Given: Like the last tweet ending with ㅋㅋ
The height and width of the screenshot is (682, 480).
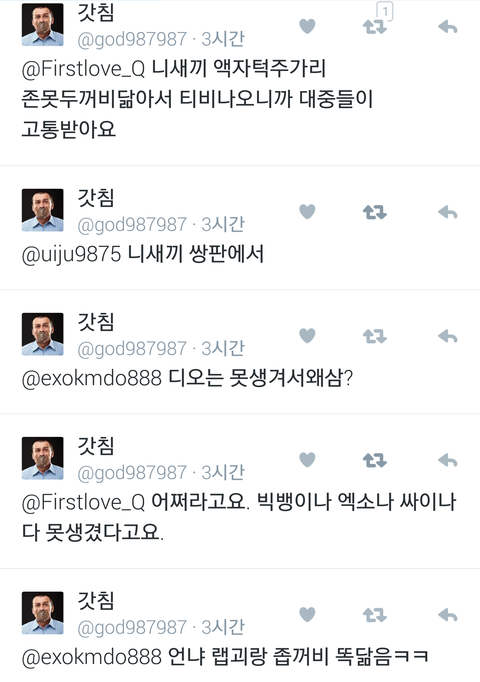Looking at the screenshot, I should [x=307, y=614].
